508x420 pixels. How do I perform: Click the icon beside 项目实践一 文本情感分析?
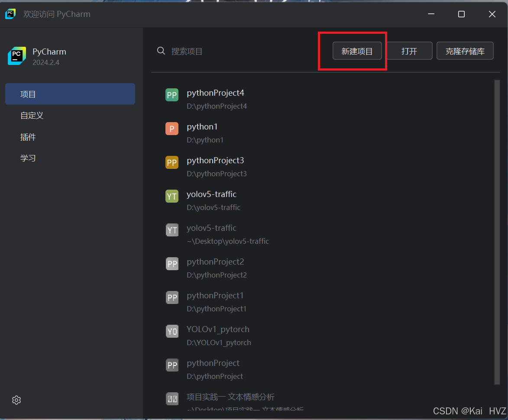click(171, 399)
